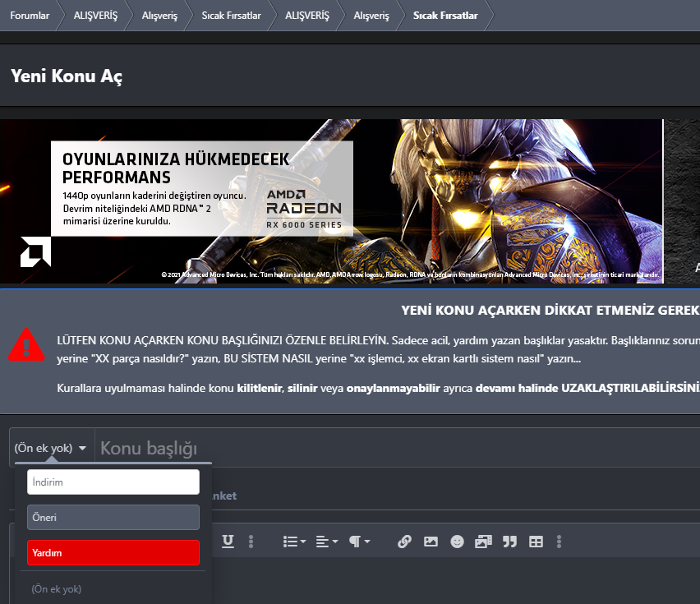Select the Öneri prefix option
Screen dimensions: 700x604
point(113,518)
